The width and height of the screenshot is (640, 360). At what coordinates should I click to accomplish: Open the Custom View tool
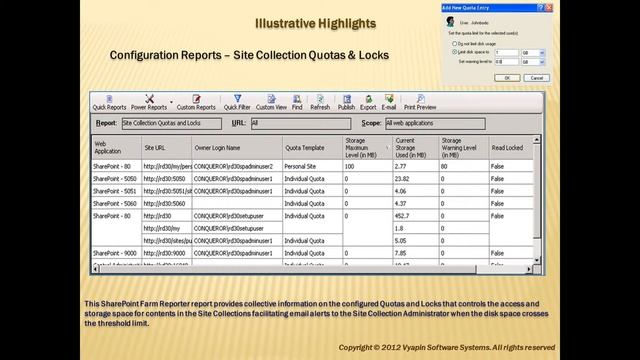point(271,102)
